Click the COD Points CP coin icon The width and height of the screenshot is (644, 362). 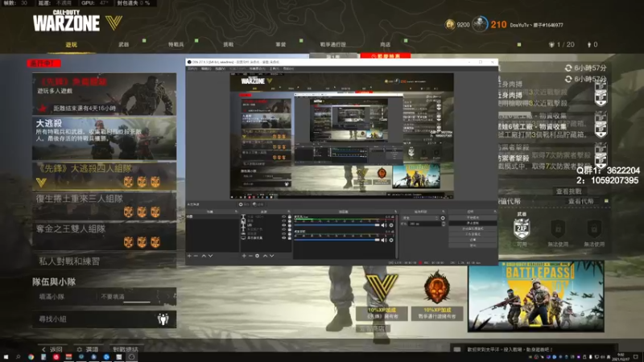pos(450,25)
